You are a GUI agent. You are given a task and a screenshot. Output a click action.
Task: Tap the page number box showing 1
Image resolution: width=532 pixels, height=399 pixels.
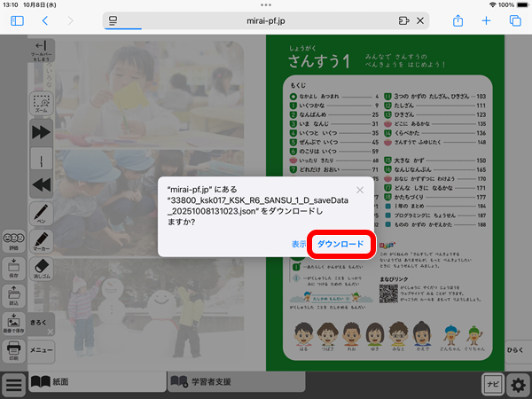(x=41, y=159)
